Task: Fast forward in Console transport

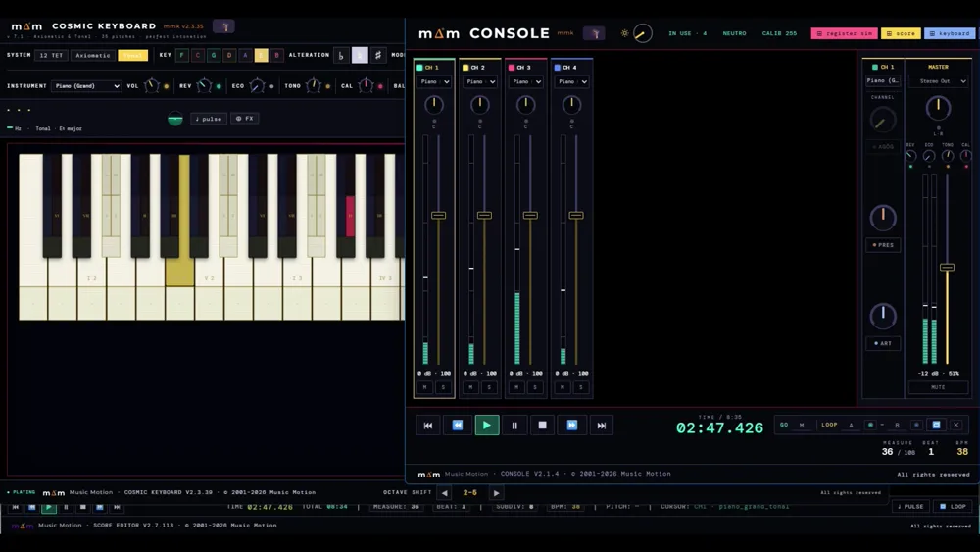Action: pyautogui.click(x=572, y=426)
